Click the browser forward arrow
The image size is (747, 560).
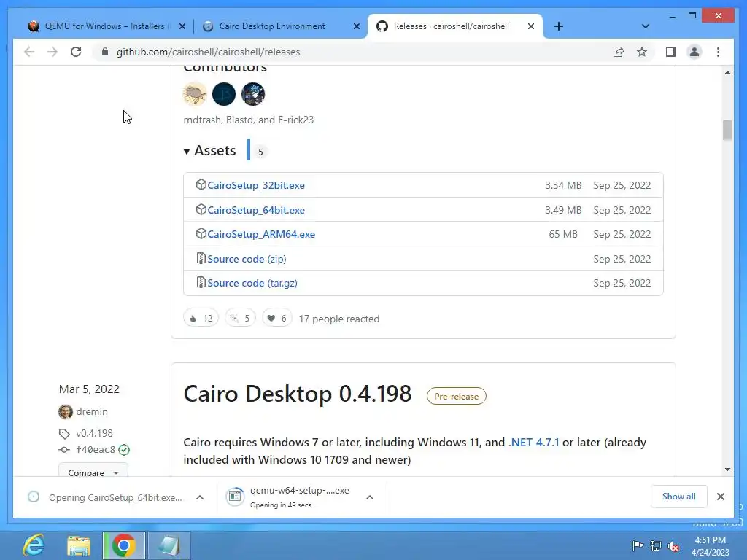pyautogui.click(x=53, y=52)
